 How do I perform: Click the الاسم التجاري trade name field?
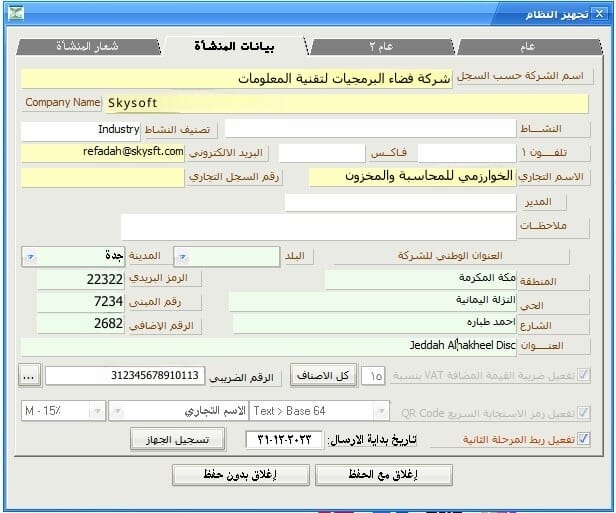coord(412,176)
